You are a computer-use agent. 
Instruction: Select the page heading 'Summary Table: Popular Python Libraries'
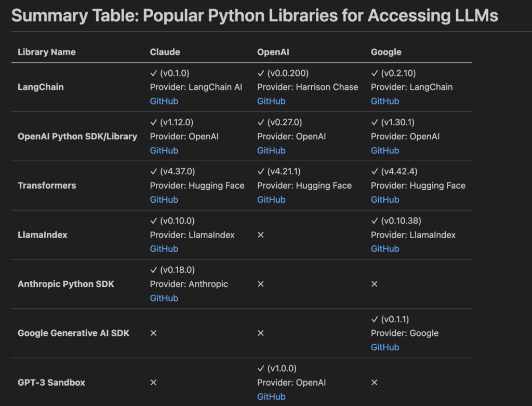tap(255, 16)
